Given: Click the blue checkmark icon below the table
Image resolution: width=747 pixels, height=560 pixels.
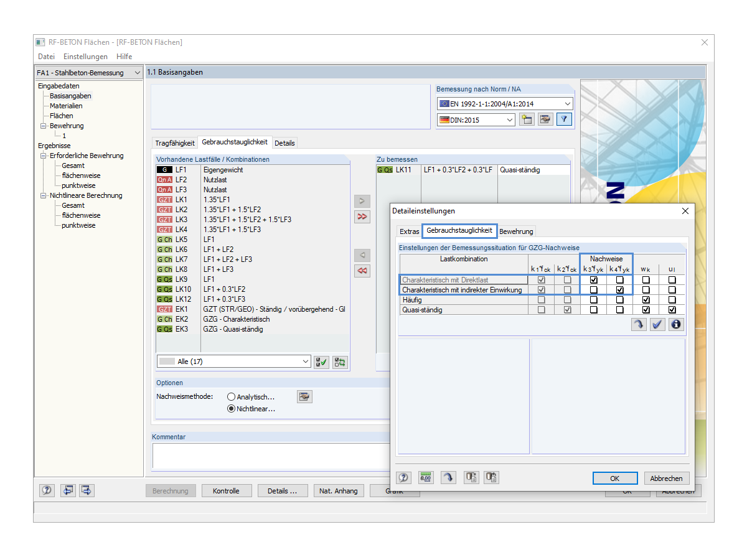Looking at the screenshot, I should click(657, 324).
